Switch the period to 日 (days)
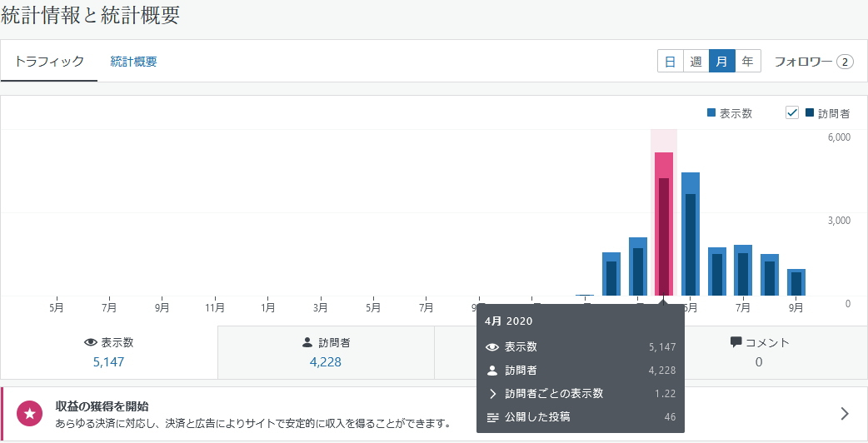This screenshot has height=443, width=868. pos(670,62)
